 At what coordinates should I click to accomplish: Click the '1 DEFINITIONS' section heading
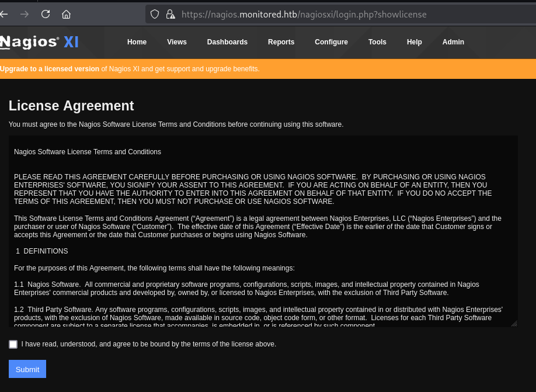[x=41, y=251]
